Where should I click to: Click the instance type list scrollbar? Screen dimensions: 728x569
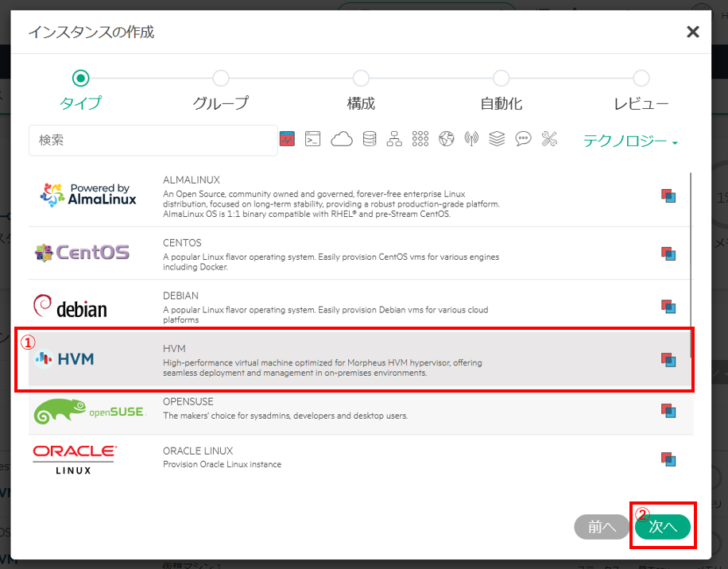click(691, 265)
